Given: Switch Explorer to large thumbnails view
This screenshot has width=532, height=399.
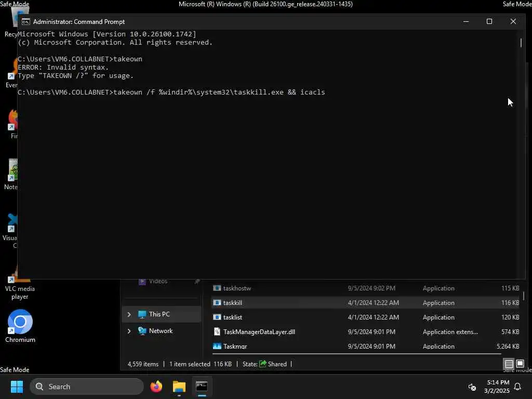Looking at the screenshot, I should tap(520, 364).
